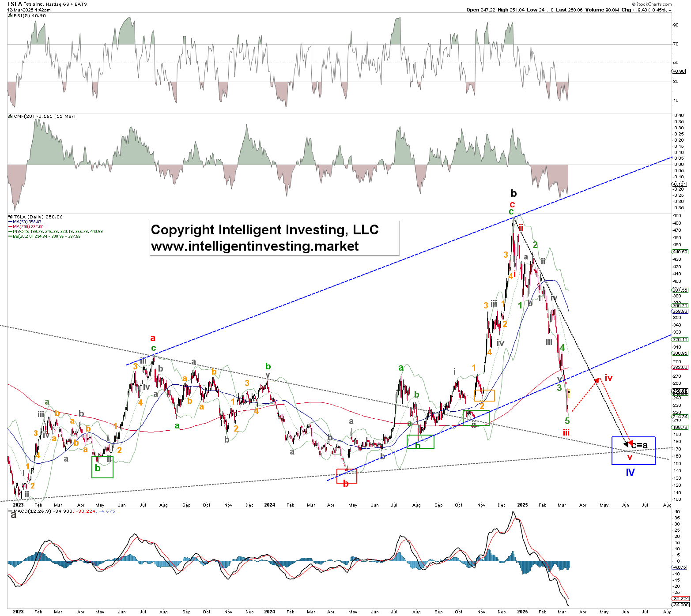The height and width of the screenshot is (616, 691).
Task: Click the -4.675 MACD histogram value tag
Action: 679,567
